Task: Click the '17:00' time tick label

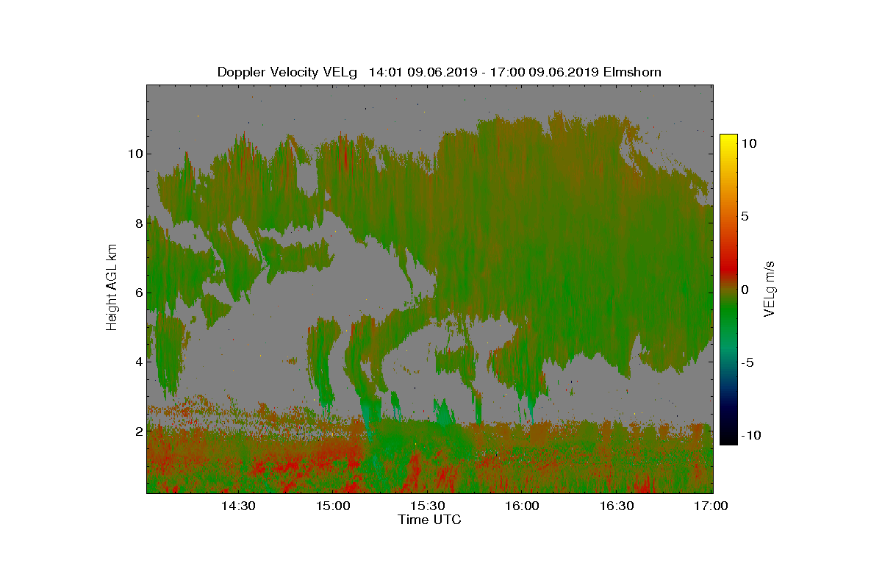Action: [711, 506]
